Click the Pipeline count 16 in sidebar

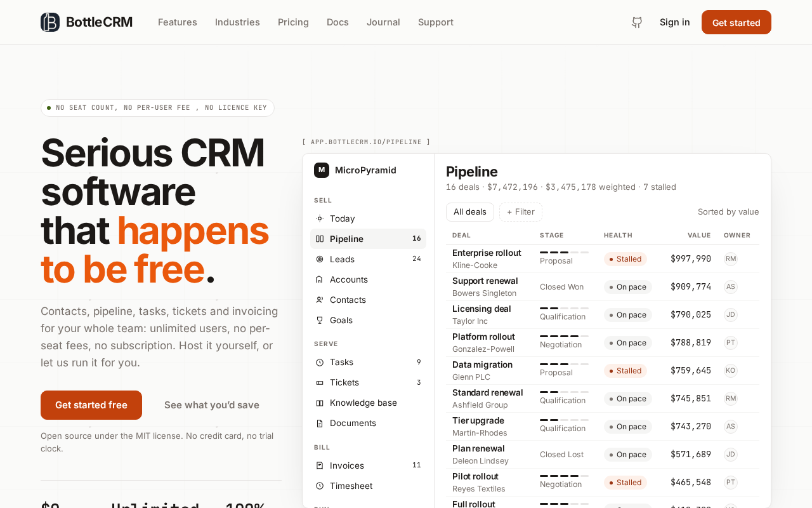click(x=417, y=239)
